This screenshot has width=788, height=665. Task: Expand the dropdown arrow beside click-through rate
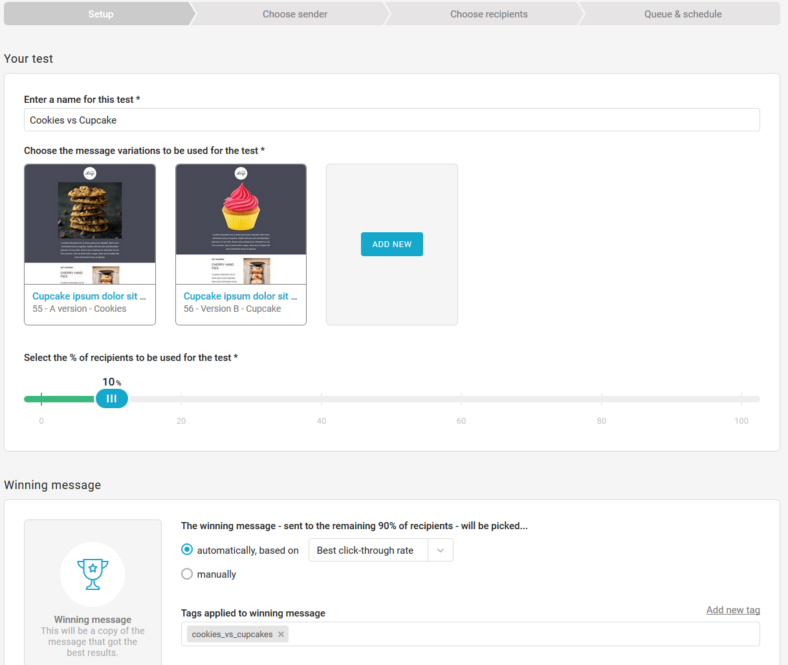pos(440,550)
